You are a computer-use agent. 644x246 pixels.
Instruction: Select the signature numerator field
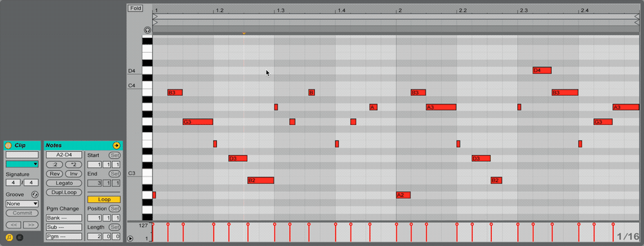tap(13, 182)
